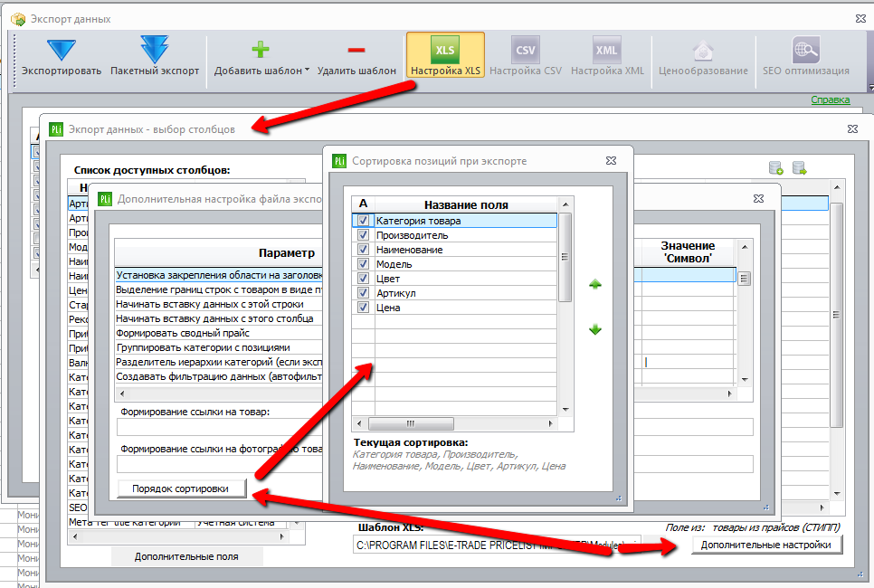Select 'Формировать сводный прайс' row
The image size is (874, 588).
[x=219, y=333]
